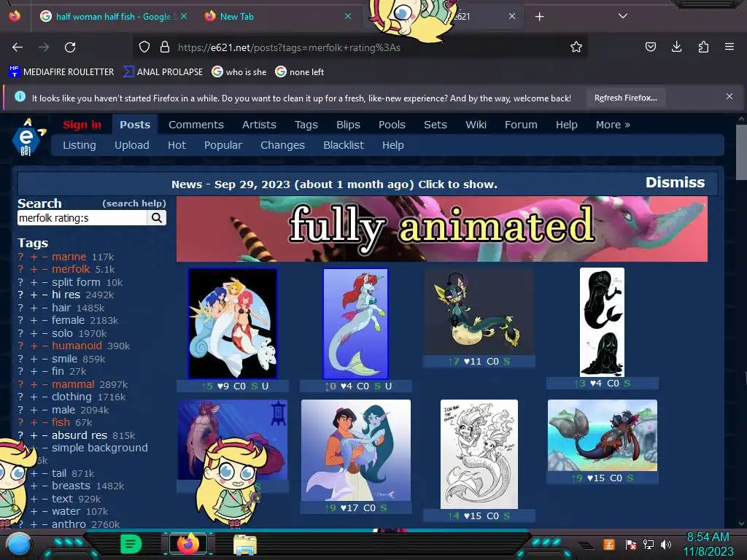Screen dimensions: 747x560
Task: Click minus to exclude merfolk tag
Action: [44, 270]
